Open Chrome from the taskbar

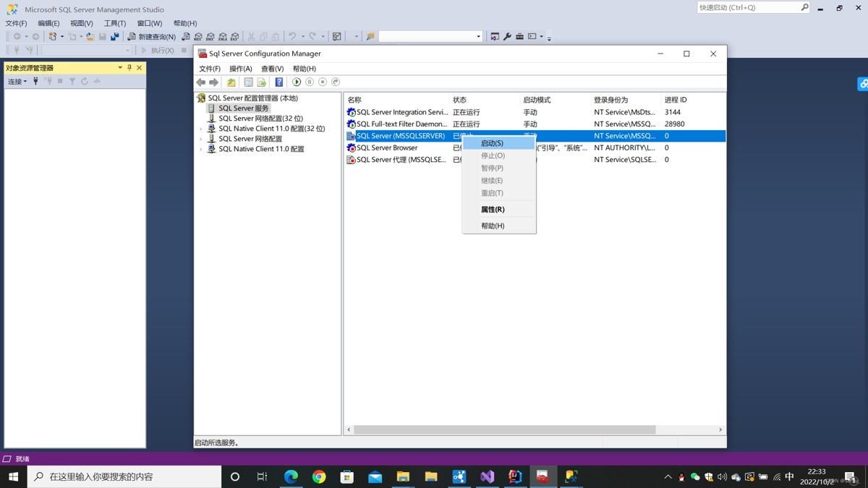pyautogui.click(x=319, y=476)
